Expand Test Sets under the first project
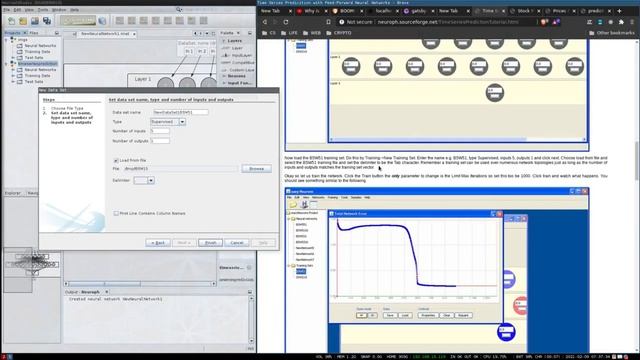The height and width of the screenshot is (360, 640). coord(13,58)
